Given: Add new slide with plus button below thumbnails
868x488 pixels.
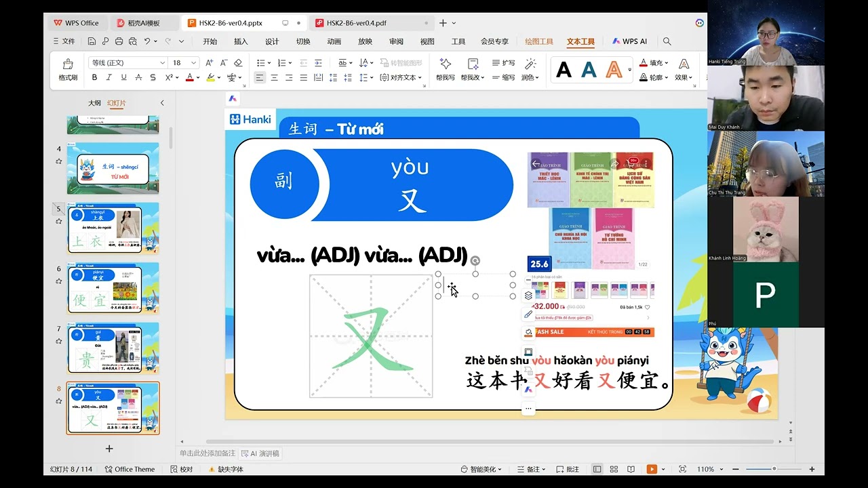Looking at the screenshot, I should coord(109,449).
